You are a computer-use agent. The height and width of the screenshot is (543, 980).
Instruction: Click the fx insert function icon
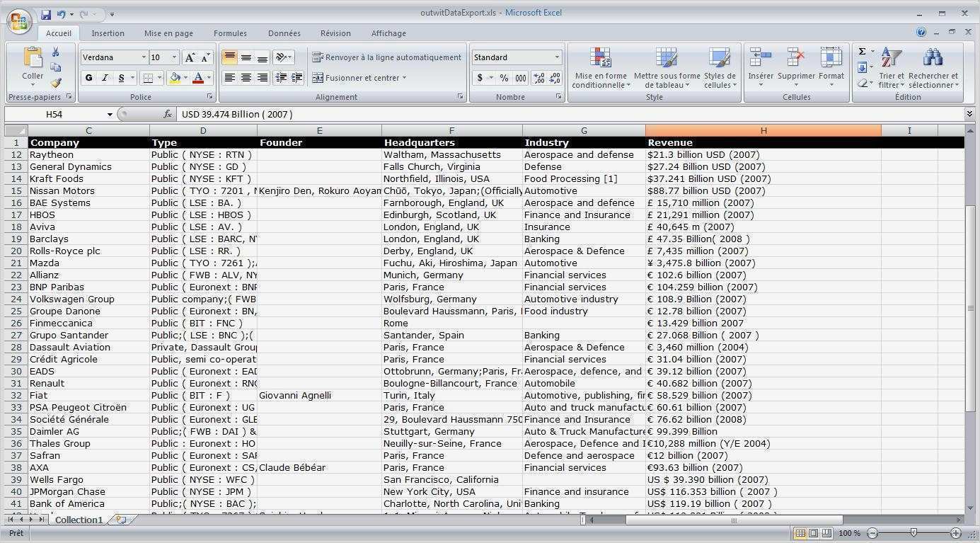168,114
